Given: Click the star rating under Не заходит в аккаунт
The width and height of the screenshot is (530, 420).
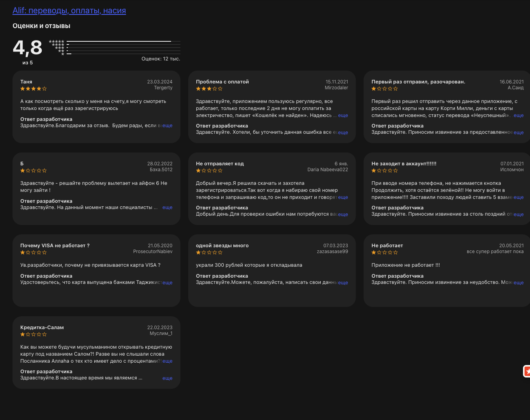Looking at the screenshot, I should coord(385,171).
